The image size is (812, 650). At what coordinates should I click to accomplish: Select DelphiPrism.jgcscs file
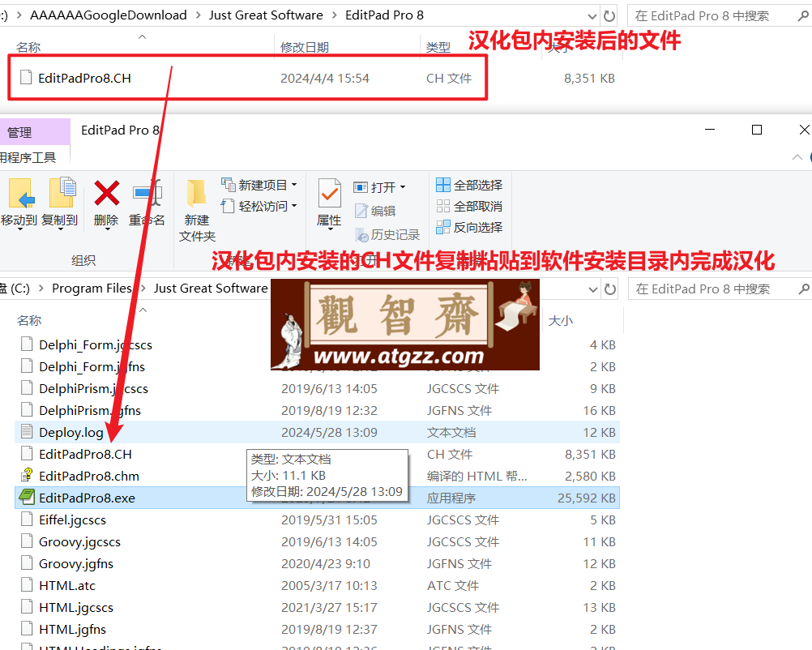tap(93, 388)
